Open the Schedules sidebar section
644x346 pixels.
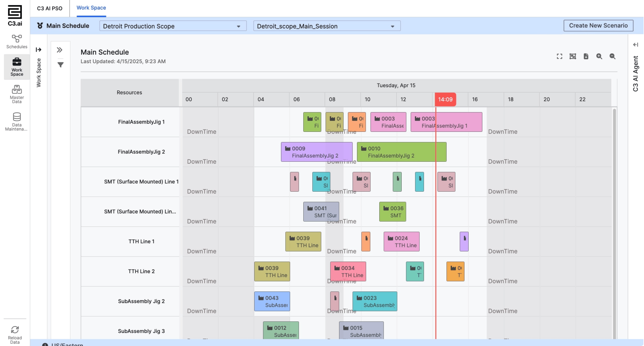point(17,41)
